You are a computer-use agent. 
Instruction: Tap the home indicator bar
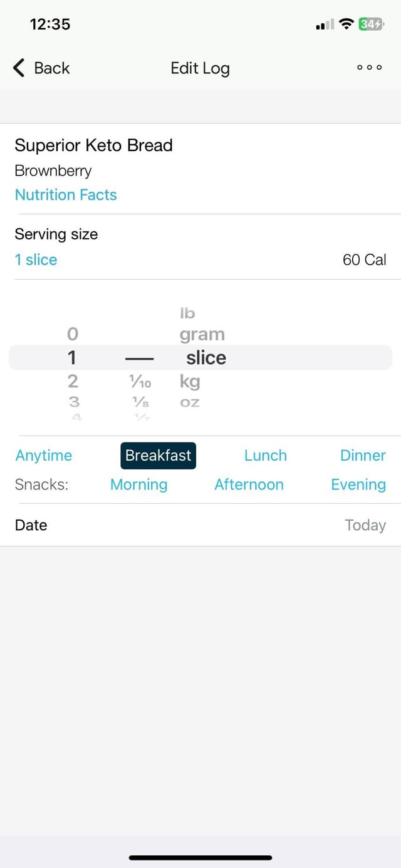click(x=200, y=857)
